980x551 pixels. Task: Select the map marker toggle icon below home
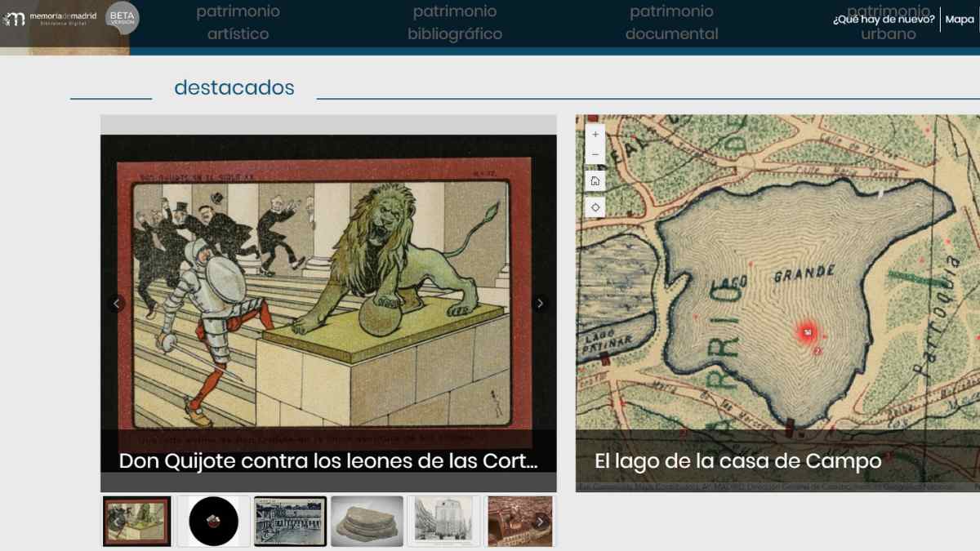pyautogui.click(x=595, y=207)
